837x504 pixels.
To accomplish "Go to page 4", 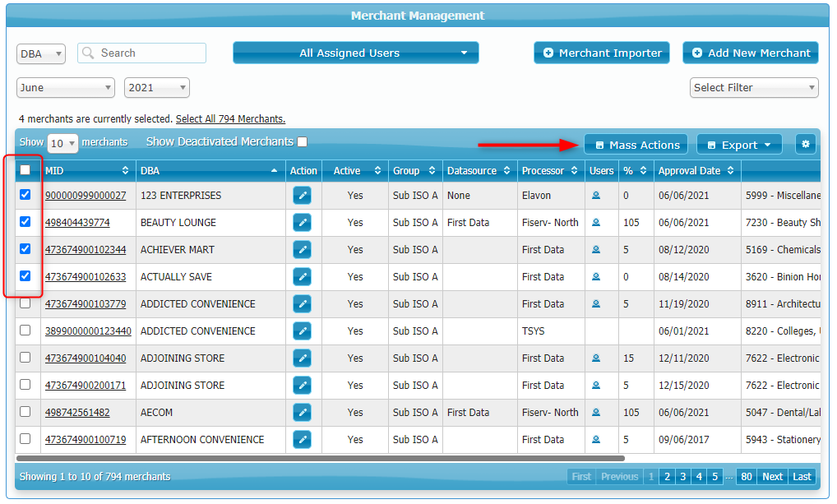I will coord(699,476).
